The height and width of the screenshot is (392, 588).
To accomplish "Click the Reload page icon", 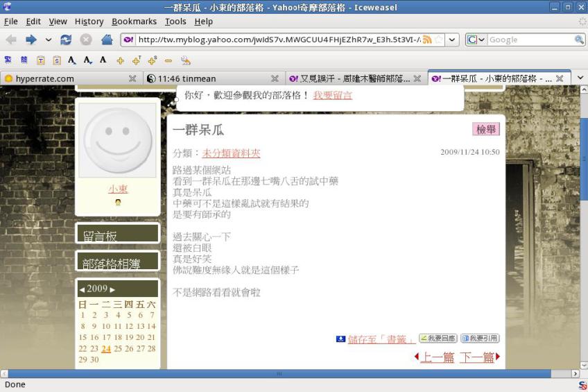I will click(66, 40).
